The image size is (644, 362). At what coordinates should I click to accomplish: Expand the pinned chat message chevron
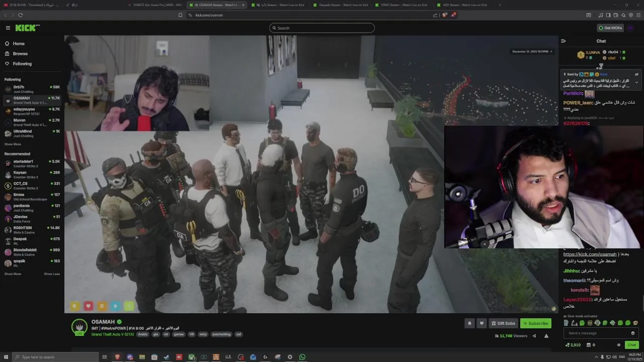coord(636,82)
